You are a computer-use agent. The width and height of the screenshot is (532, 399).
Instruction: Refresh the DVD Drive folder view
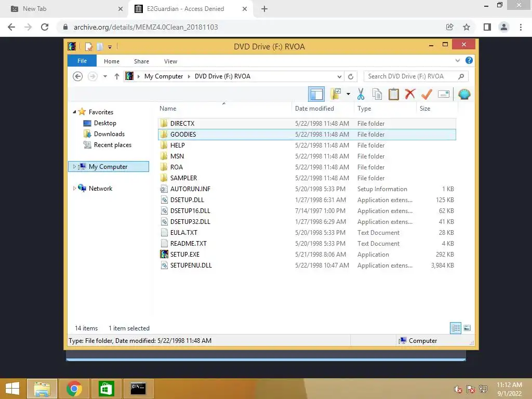click(351, 77)
